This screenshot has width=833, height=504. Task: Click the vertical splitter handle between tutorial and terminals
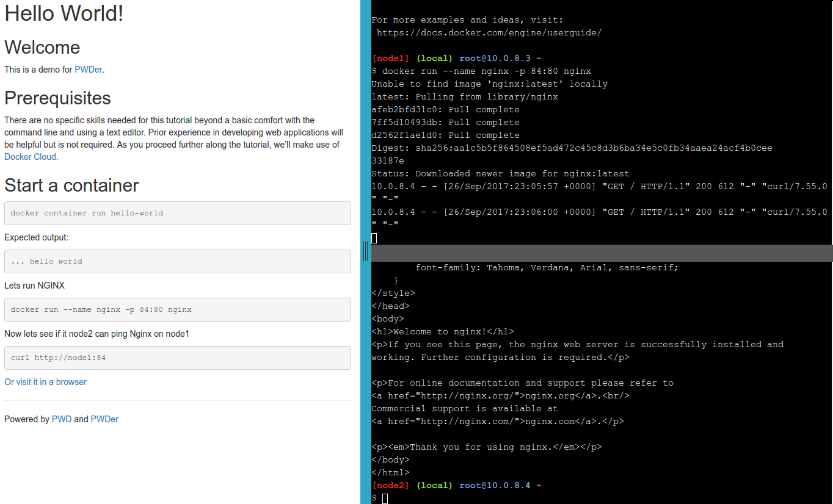tap(365, 250)
